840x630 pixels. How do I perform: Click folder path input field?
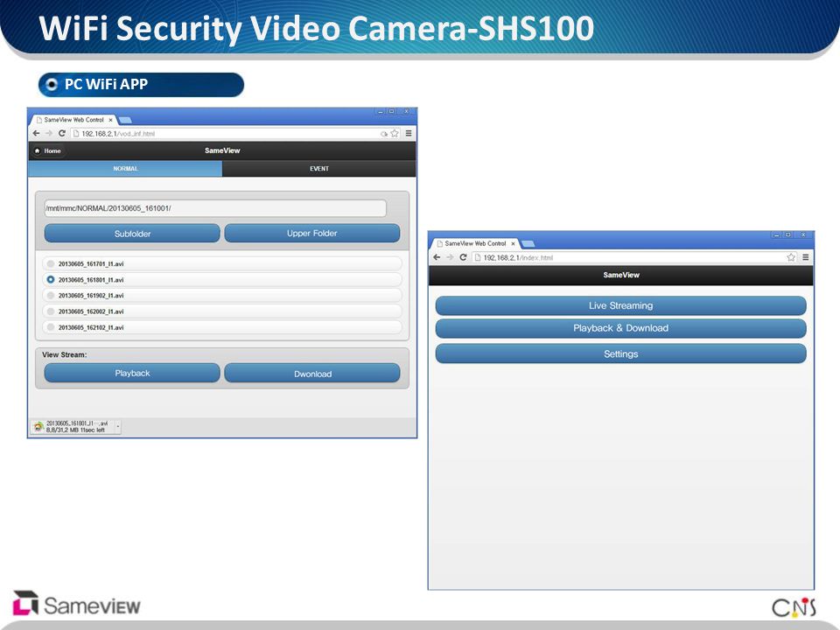click(x=215, y=208)
